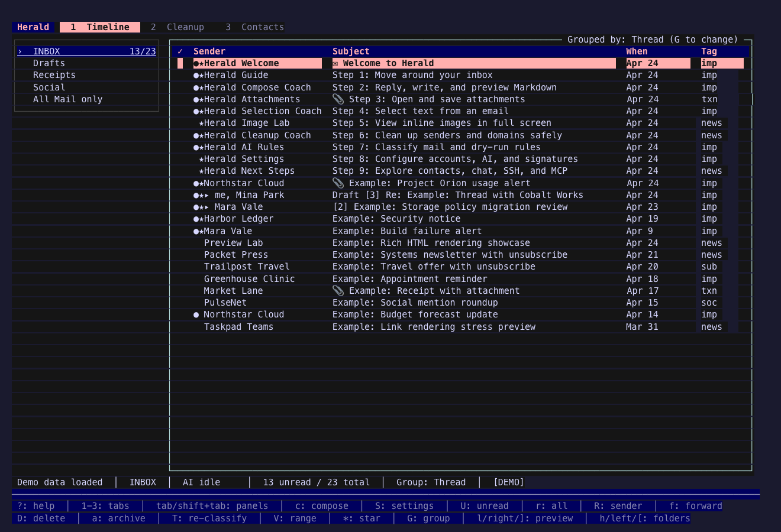Screen dimensions: 781x532
Task: Sort by the Subject column header
Action: coord(351,51)
